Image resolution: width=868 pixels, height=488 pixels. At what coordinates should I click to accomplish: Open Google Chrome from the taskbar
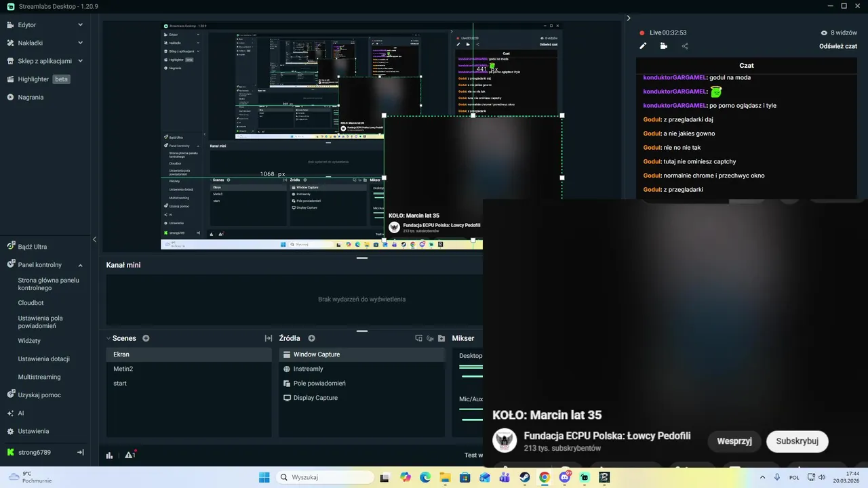tap(545, 477)
